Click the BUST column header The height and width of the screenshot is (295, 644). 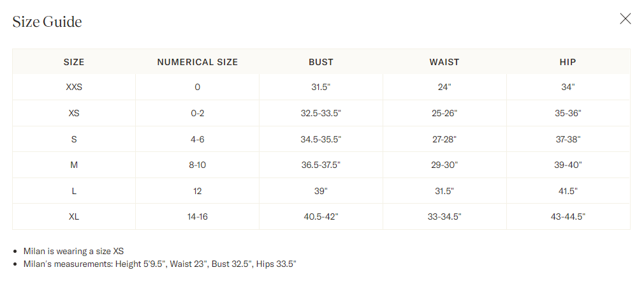point(321,62)
